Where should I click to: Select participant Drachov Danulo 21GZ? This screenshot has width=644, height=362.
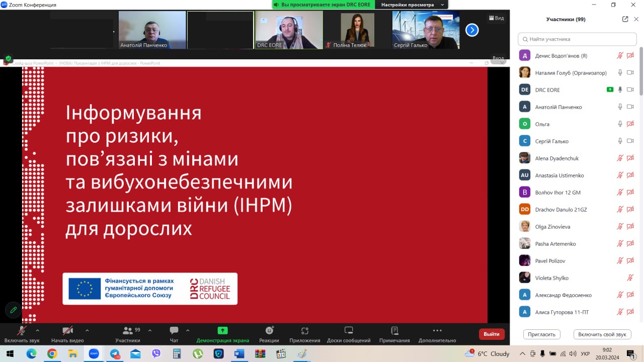tap(577, 210)
